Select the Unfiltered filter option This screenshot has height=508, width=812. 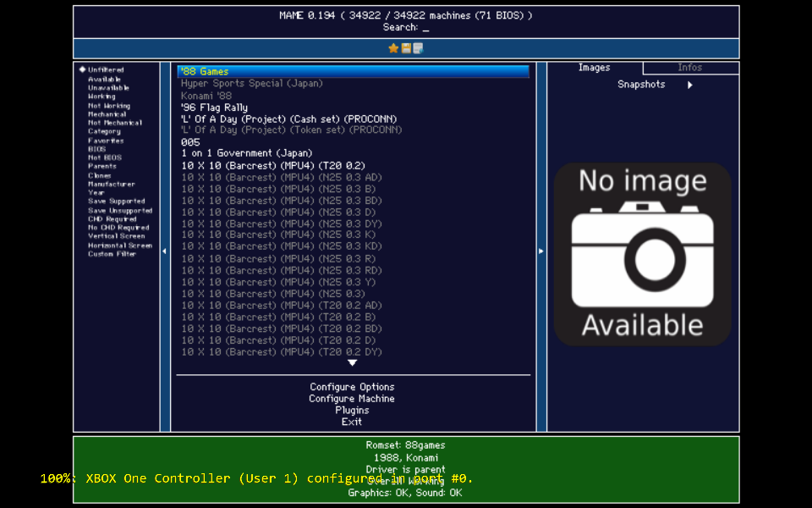[106, 70]
